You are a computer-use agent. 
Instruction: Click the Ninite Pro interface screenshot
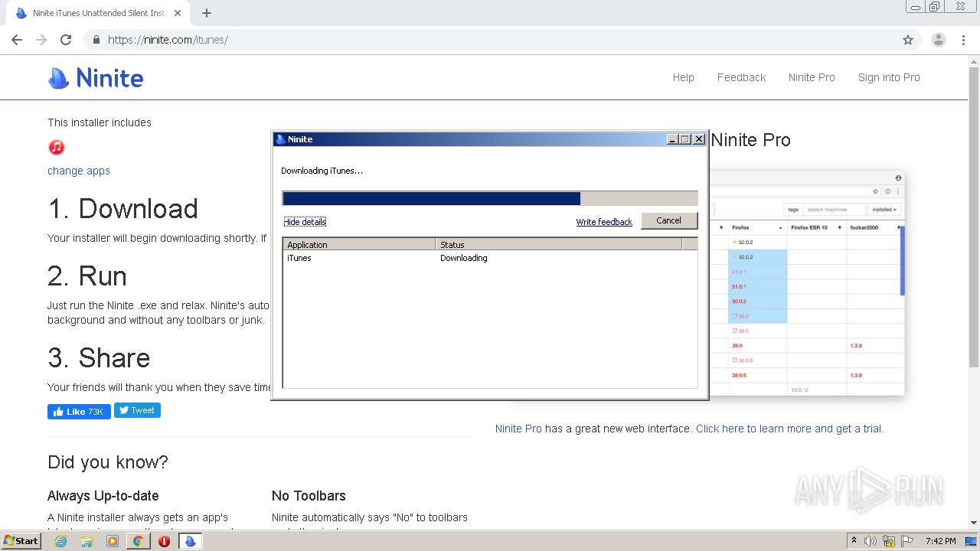pos(806,284)
